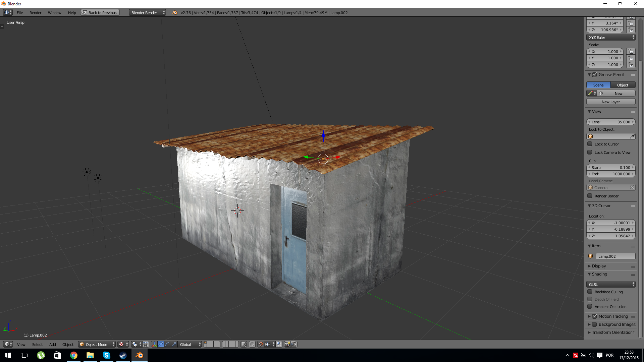Open the Render menu
This screenshot has height=362, width=644.
(35, 13)
